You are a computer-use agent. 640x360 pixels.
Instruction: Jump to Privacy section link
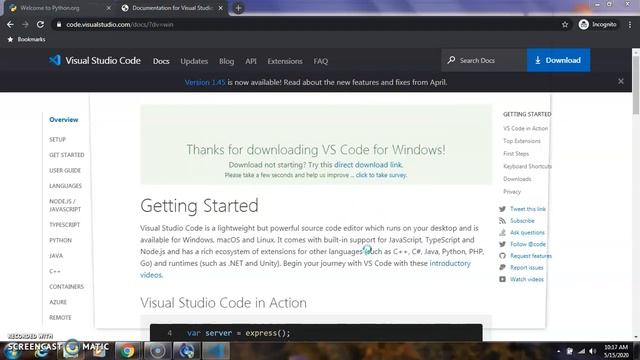pos(512,192)
